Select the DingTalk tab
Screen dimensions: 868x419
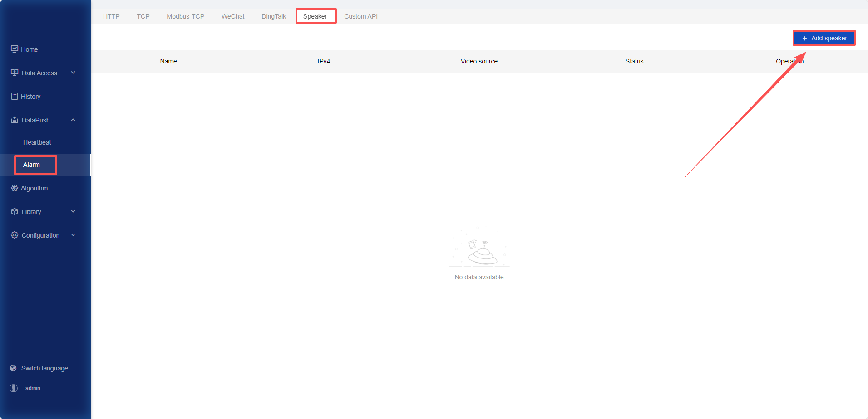[274, 16]
